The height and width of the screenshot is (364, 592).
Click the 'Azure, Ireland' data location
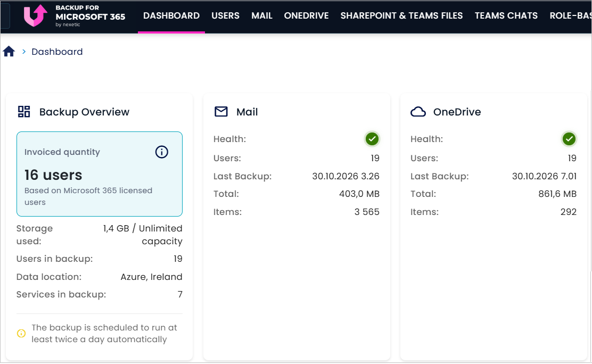pos(151,277)
